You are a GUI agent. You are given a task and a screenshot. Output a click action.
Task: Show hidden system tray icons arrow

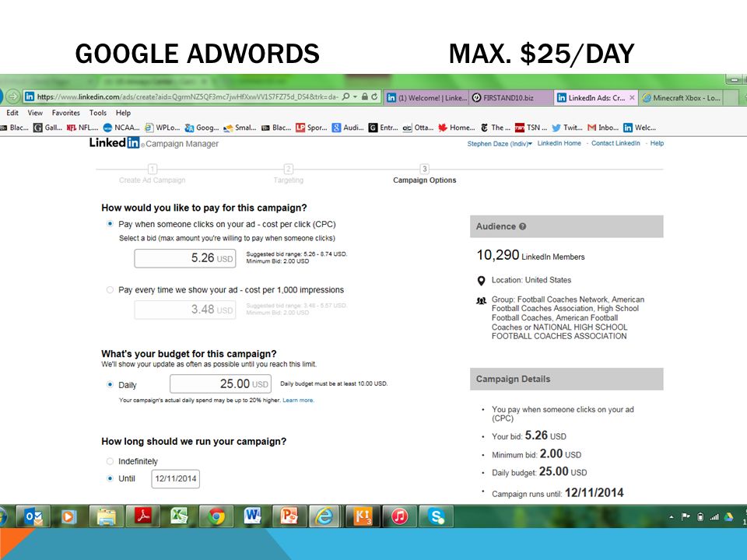[672, 516]
